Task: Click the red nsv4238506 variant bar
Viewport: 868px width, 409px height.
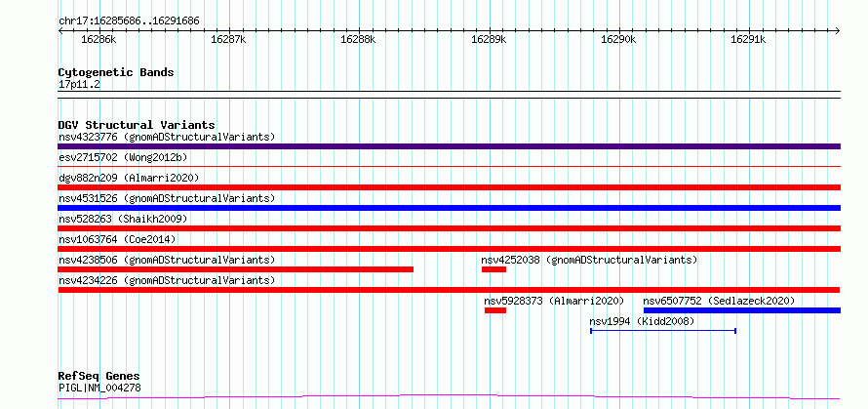Action: pyautogui.click(x=235, y=269)
